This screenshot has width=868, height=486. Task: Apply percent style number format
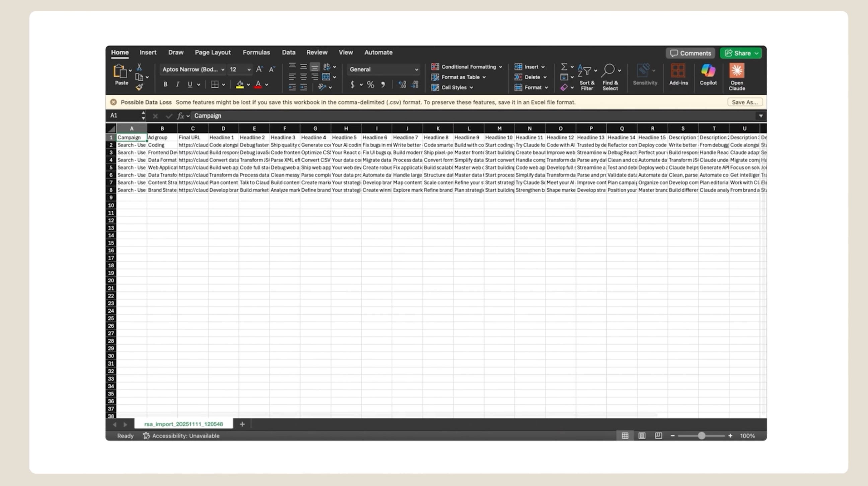[x=370, y=85]
